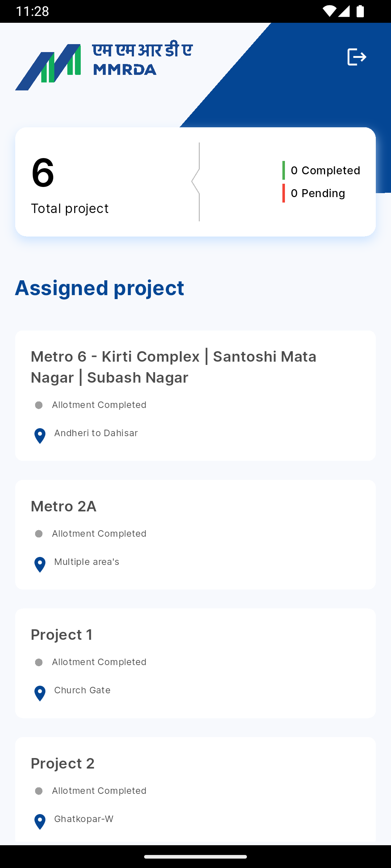Tap status dot under Project 2
The width and height of the screenshot is (391, 868).
pos(39,791)
